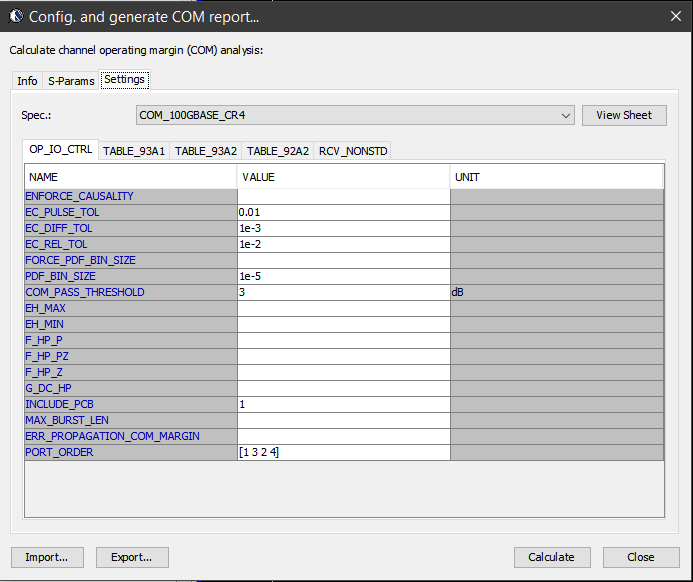Select the TABLE_92A2 tab
Screen dimensions: 693x582
[278, 151]
